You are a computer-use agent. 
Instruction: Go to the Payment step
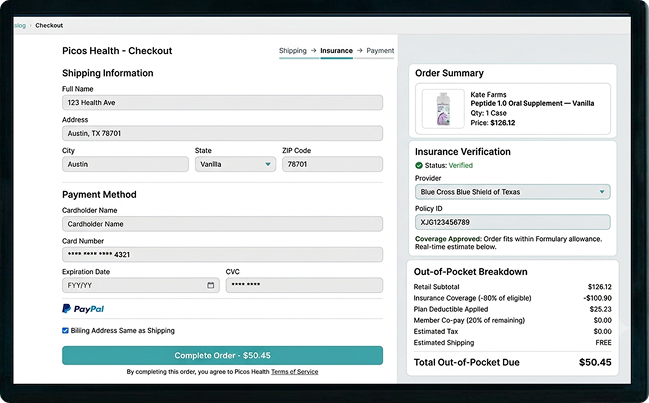pos(380,50)
